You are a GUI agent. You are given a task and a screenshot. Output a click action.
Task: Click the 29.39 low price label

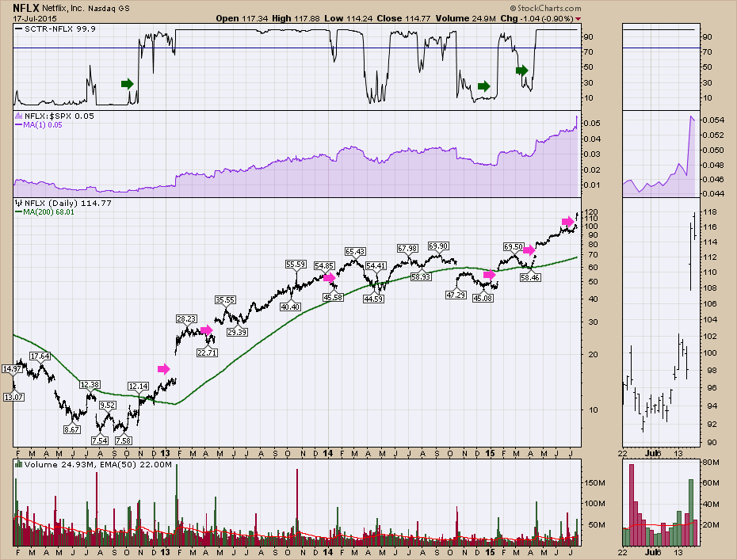237,332
